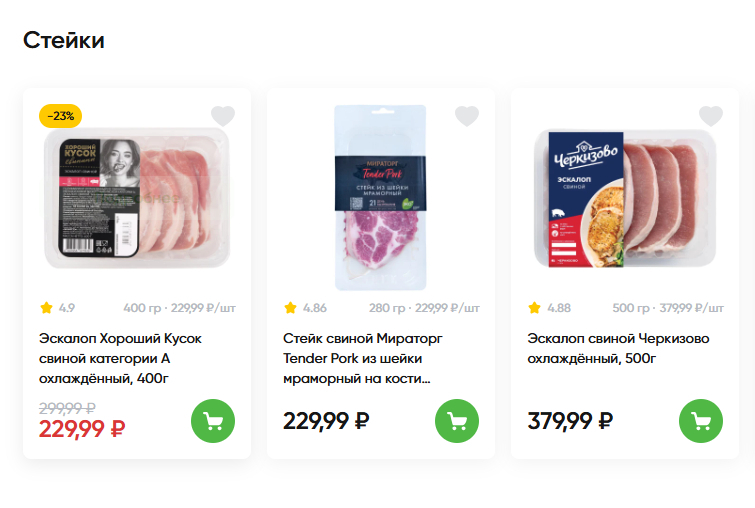The width and height of the screenshot is (755, 508).
Task: Click star rating icon showing 4.86
Action: [x=290, y=308]
